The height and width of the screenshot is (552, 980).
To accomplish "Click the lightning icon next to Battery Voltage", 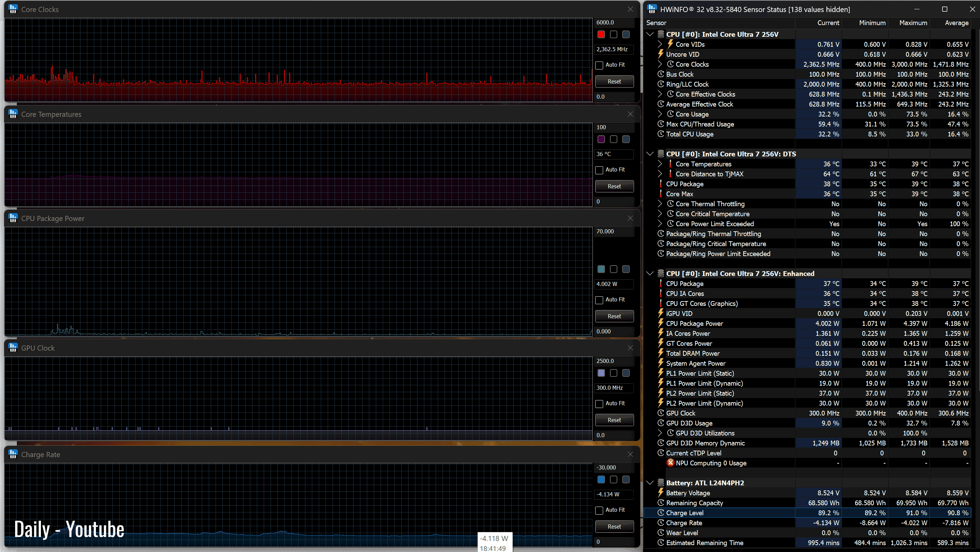I will [x=661, y=493].
